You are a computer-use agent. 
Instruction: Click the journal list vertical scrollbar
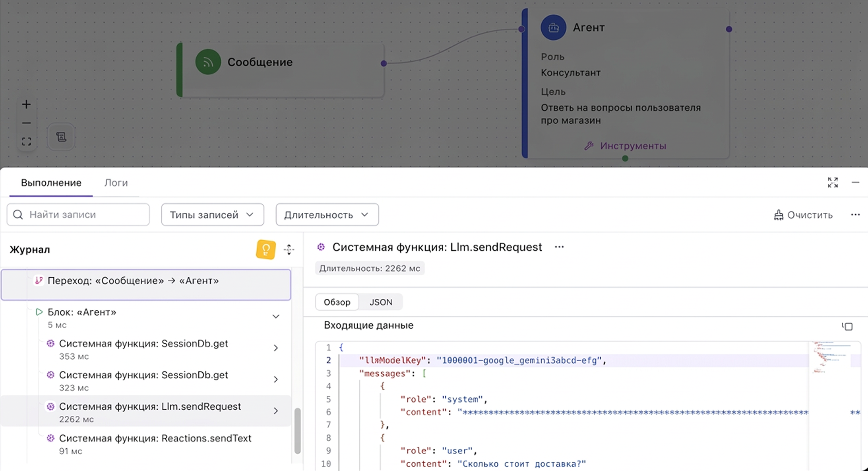[x=297, y=430]
